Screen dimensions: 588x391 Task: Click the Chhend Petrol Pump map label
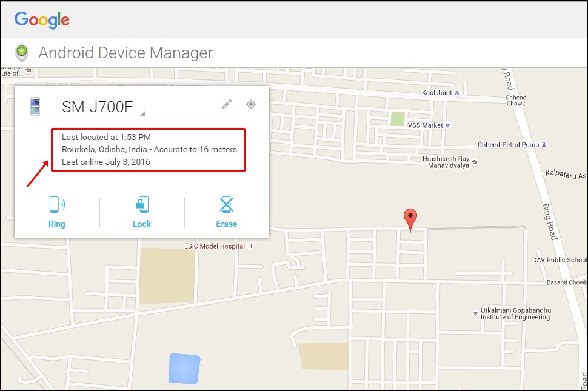tap(508, 145)
